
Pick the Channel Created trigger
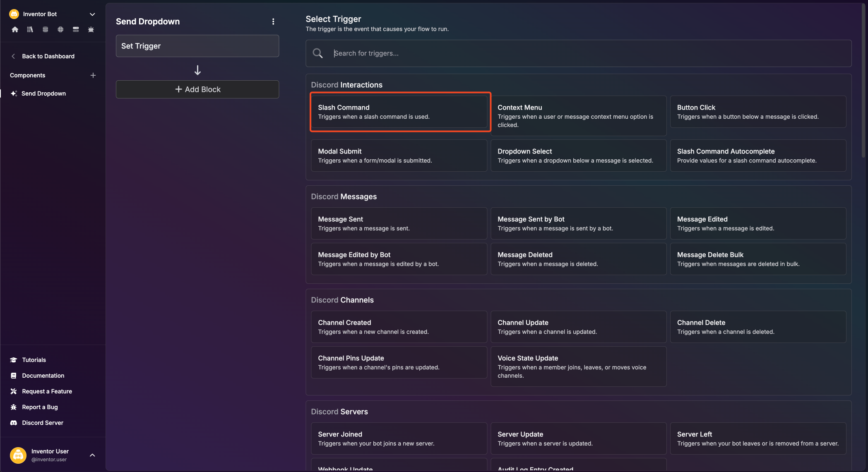[x=399, y=327]
